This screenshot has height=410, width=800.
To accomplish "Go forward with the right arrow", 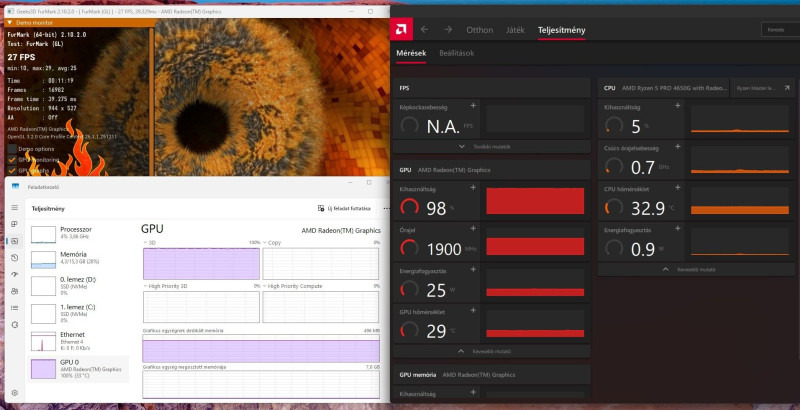I will click(448, 30).
